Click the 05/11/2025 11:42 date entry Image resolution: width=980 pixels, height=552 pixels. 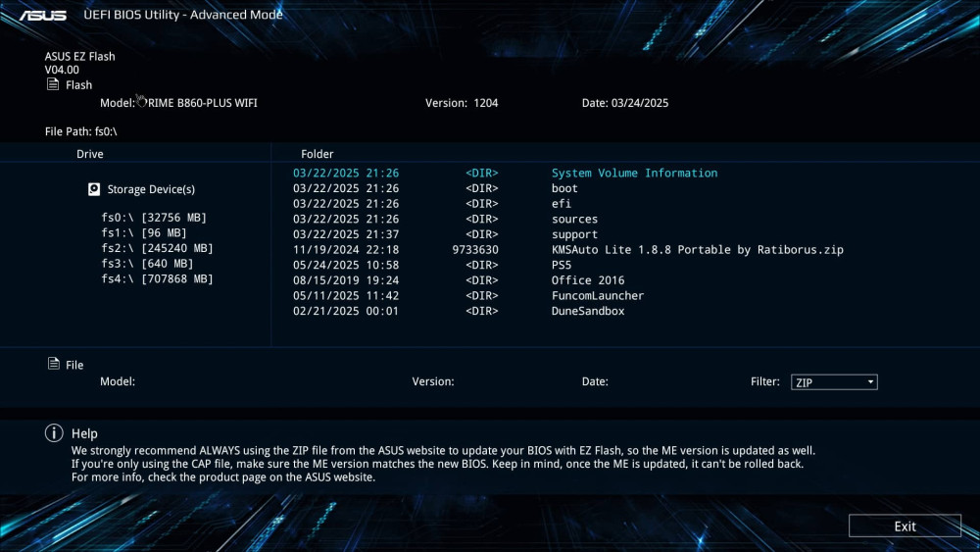[346, 296]
